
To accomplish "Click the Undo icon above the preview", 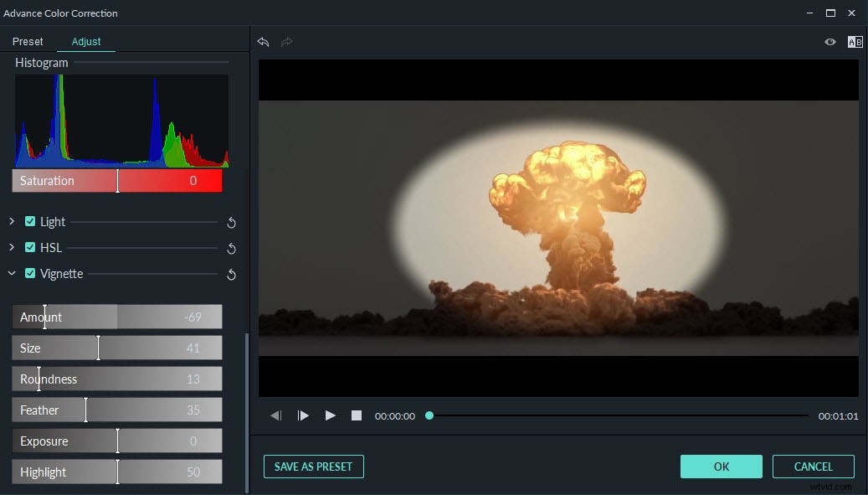I will 264,42.
